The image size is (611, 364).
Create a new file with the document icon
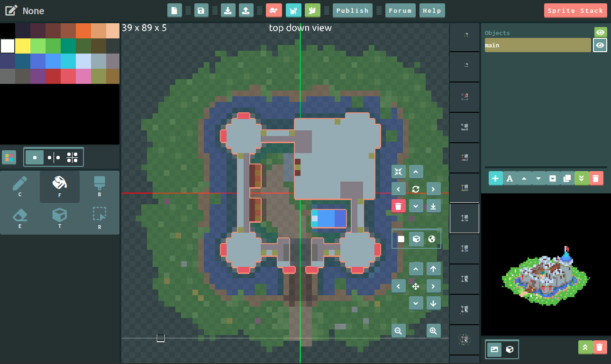tap(174, 10)
